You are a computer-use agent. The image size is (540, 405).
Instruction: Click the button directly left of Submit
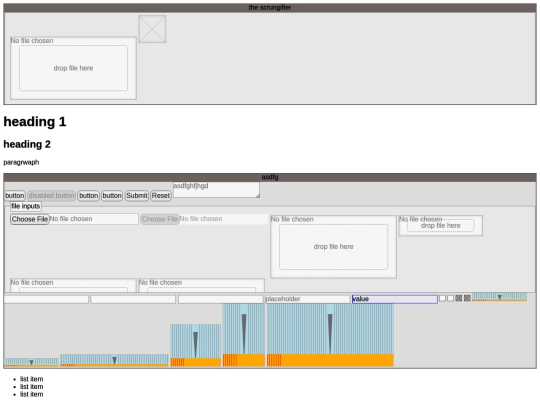tap(112, 196)
